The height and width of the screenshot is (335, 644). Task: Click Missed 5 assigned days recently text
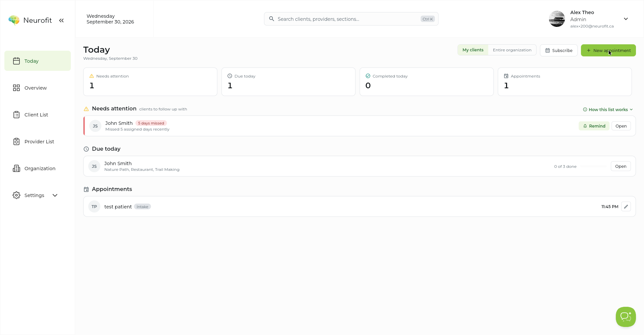(137, 129)
